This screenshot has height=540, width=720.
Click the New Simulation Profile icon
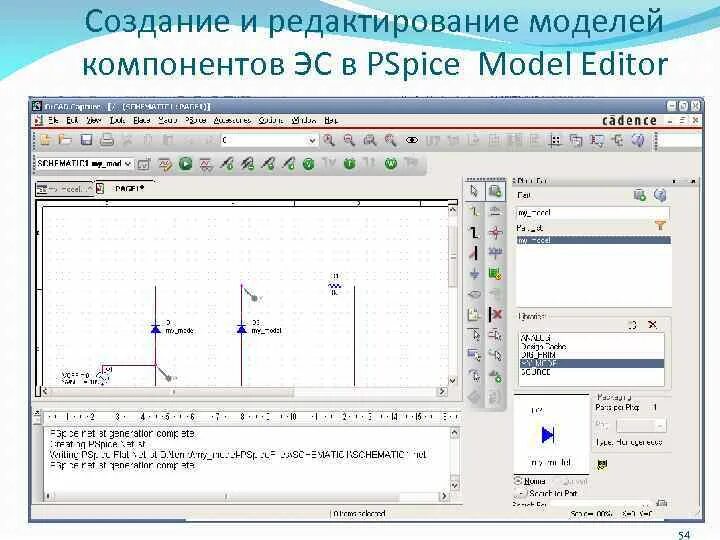coord(144,164)
